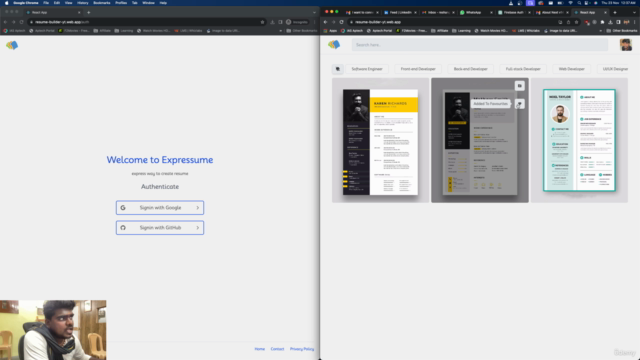The width and height of the screenshot is (640, 360).
Task: Open the Home footer link
Action: 260,349
